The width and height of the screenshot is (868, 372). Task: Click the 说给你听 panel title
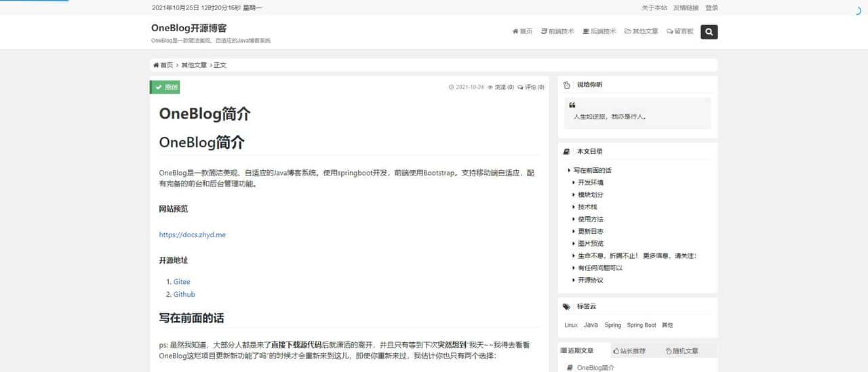(589, 85)
